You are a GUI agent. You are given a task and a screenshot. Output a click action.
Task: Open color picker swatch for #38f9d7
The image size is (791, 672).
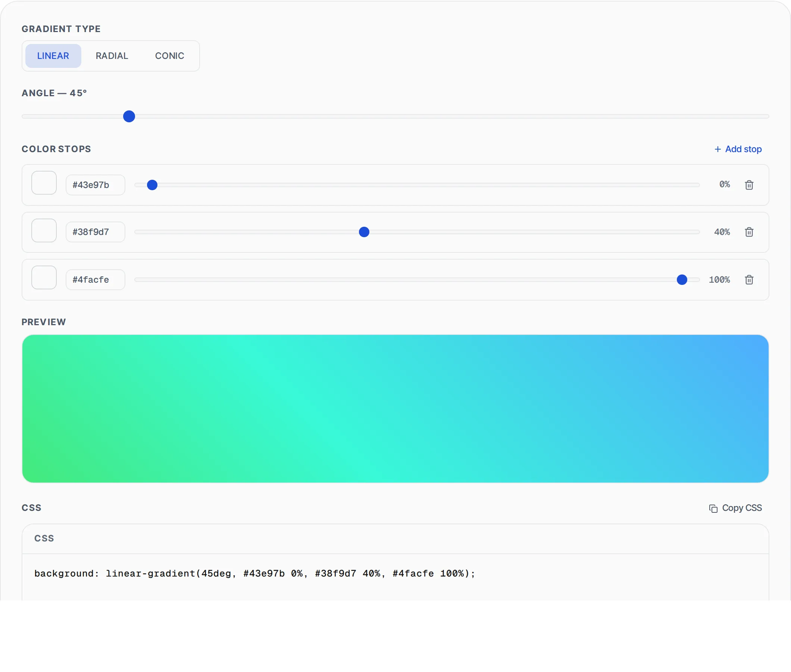click(44, 230)
